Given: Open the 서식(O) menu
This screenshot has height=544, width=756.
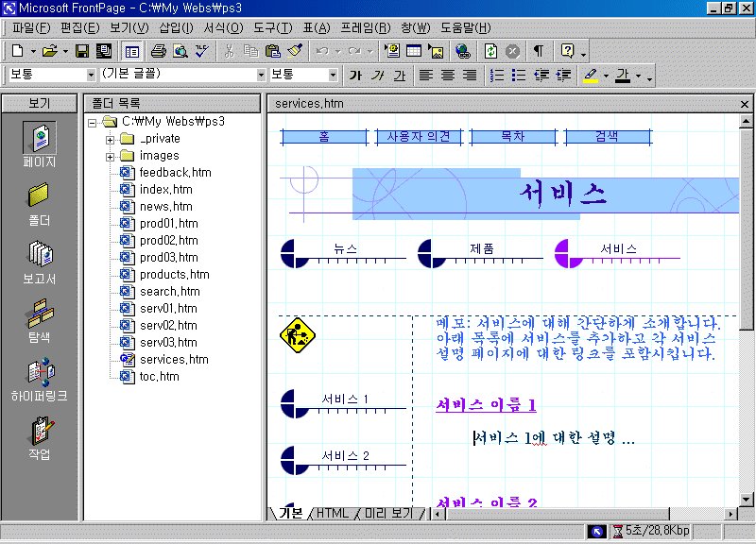Looking at the screenshot, I should pos(223,28).
